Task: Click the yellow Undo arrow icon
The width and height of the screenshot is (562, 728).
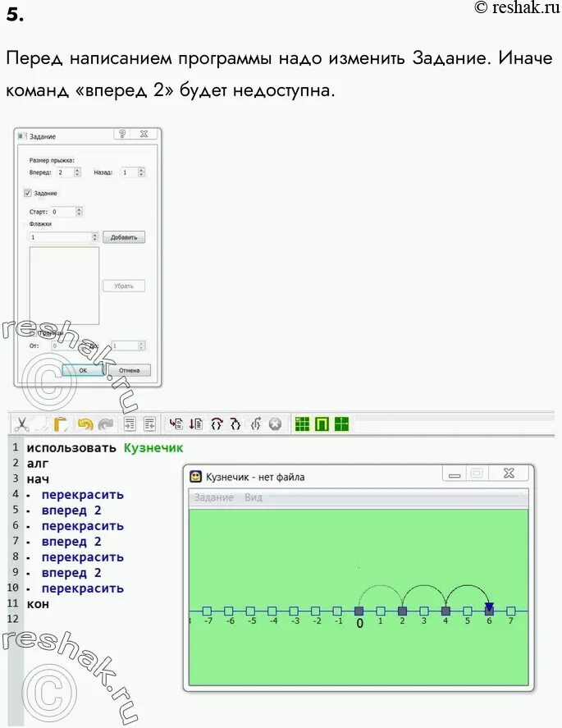Action: [x=85, y=424]
